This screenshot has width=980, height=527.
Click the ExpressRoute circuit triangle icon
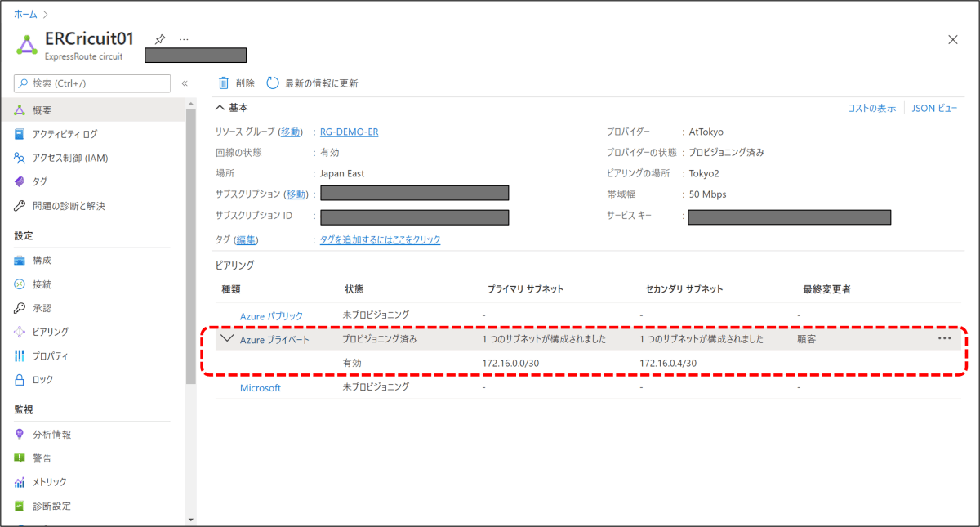pyautogui.click(x=28, y=44)
